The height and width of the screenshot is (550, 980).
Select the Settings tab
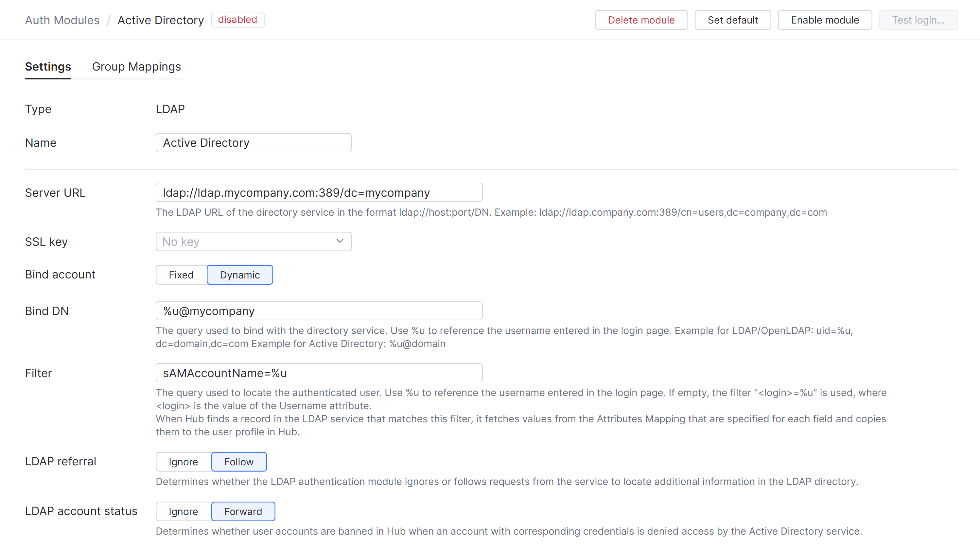pos(47,67)
